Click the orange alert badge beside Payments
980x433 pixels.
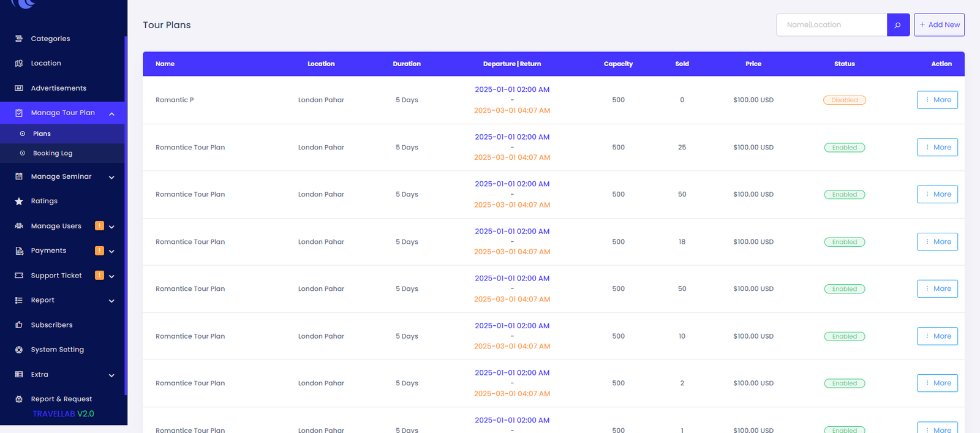point(99,250)
